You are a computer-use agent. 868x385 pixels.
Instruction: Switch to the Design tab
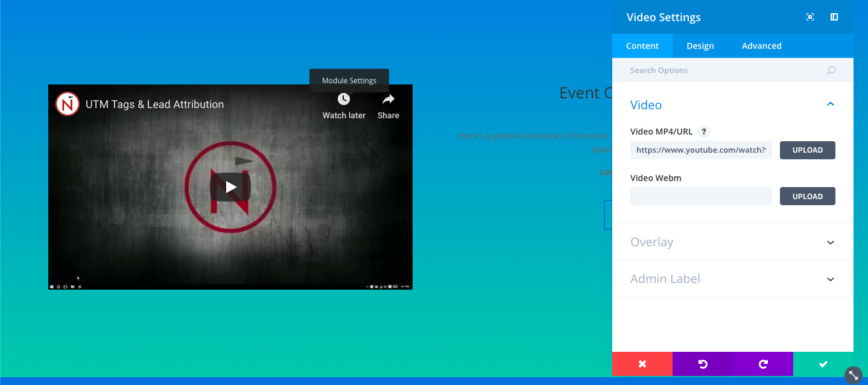[x=700, y=46]
